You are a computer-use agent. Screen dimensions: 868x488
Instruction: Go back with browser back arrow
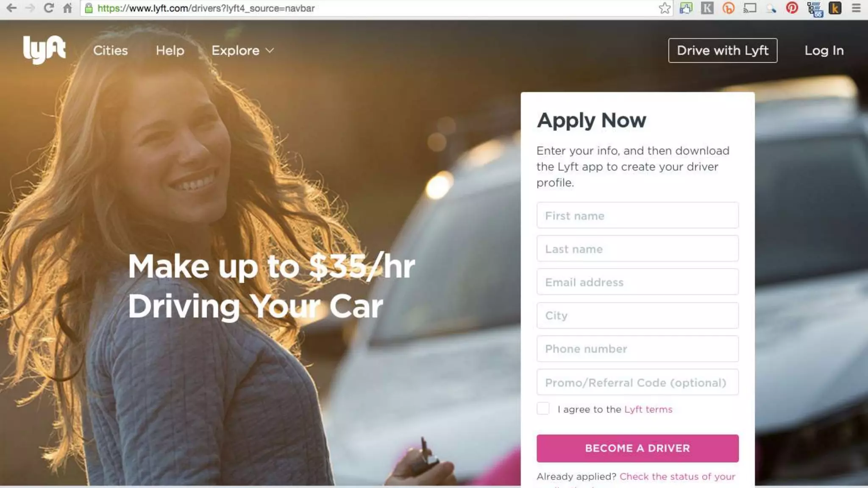[11, 8]
